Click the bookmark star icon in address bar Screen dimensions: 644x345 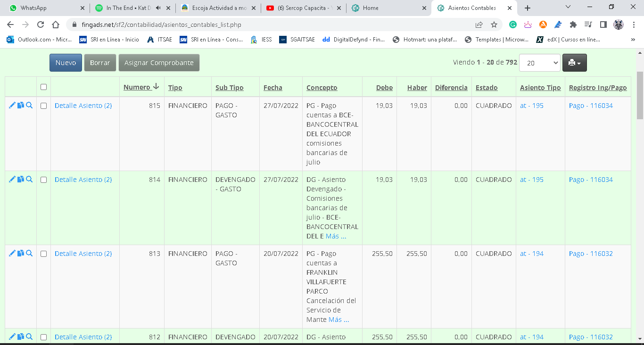tap(494, 25)
